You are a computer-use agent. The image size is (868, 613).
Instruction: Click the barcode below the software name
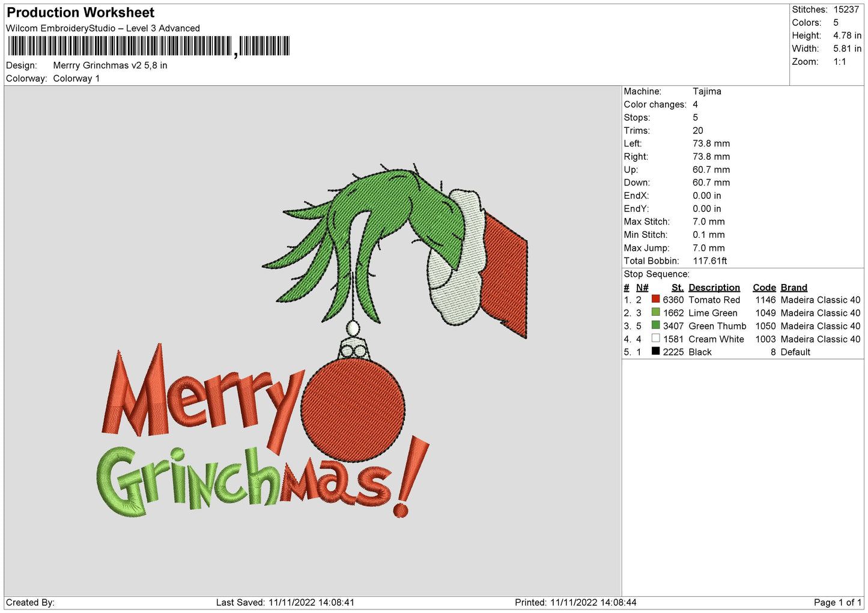pos(149,46)
